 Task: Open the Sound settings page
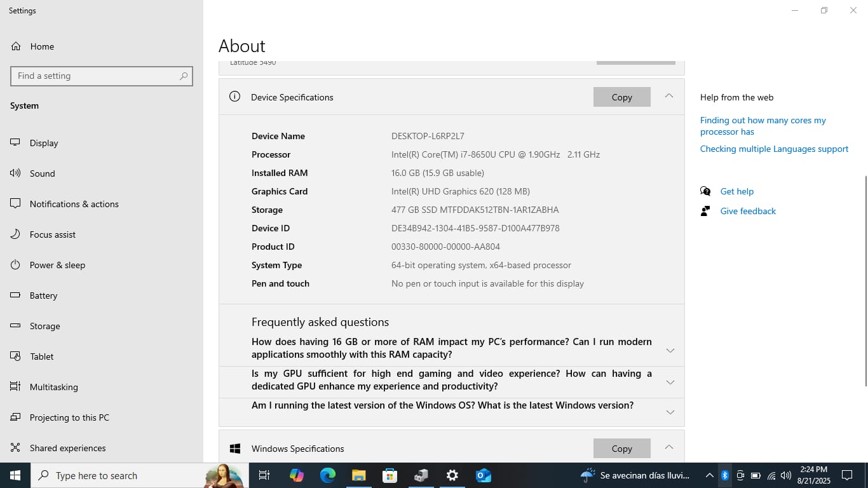click(42, 173)
